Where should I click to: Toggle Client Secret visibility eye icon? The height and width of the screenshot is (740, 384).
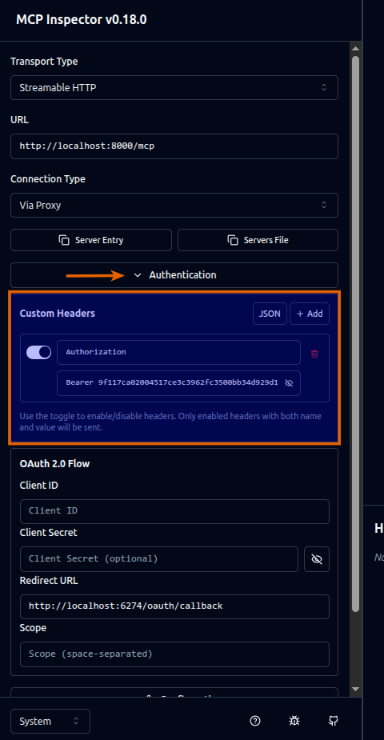point(317,559)
